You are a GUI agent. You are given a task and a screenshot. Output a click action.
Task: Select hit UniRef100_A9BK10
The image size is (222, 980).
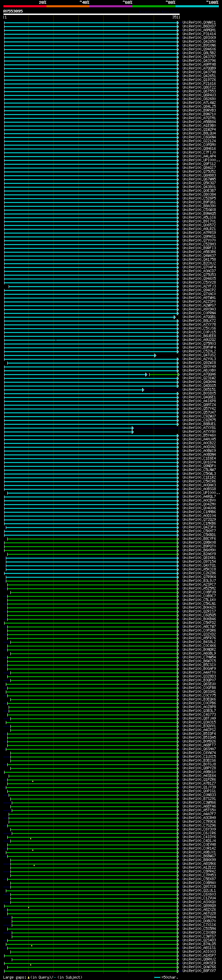[x=199, y=772]
